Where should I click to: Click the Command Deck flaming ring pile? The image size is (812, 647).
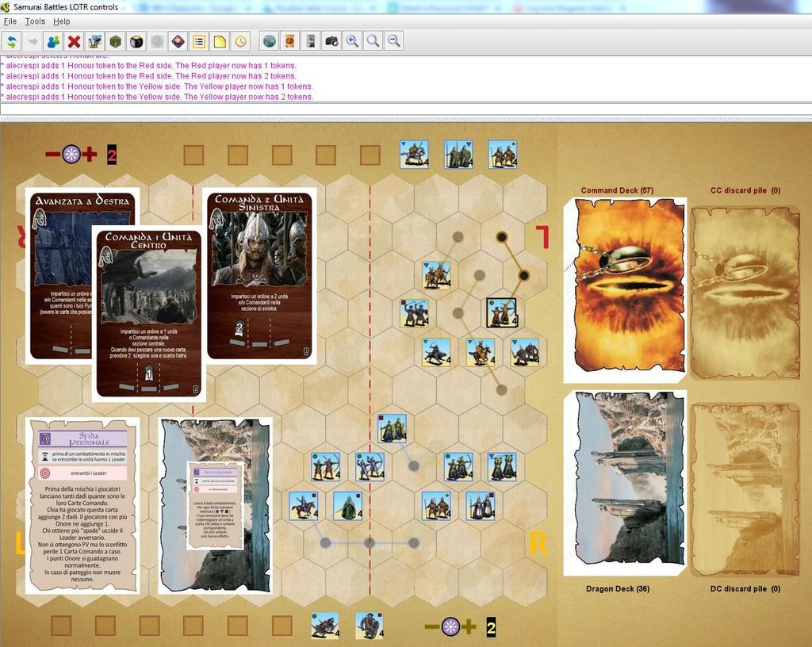point(625,291)
